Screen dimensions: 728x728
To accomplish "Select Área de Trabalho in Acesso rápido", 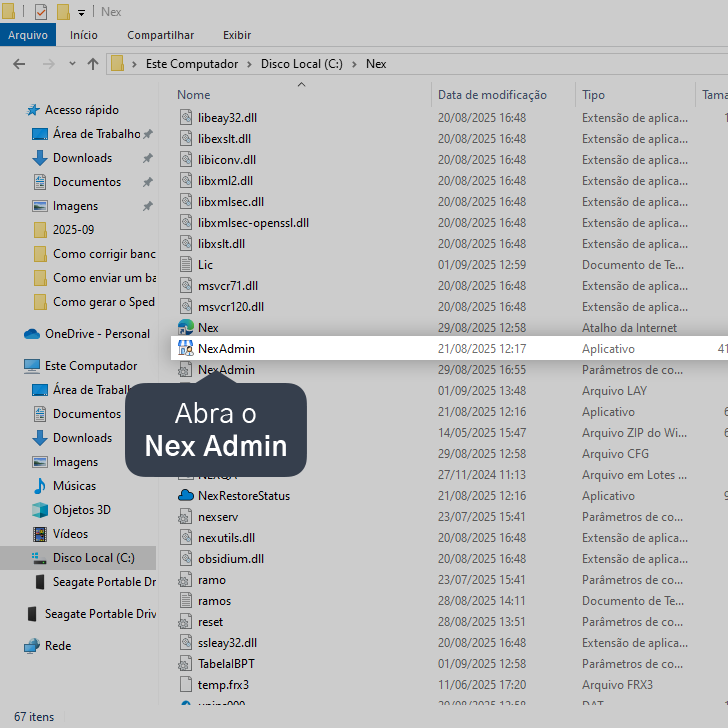I will [x=97, y=134].
